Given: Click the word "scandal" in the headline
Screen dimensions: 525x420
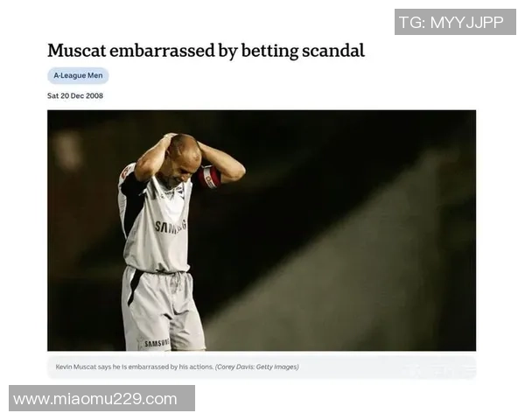Looking at the screenshot, I should tap(333, 51).
